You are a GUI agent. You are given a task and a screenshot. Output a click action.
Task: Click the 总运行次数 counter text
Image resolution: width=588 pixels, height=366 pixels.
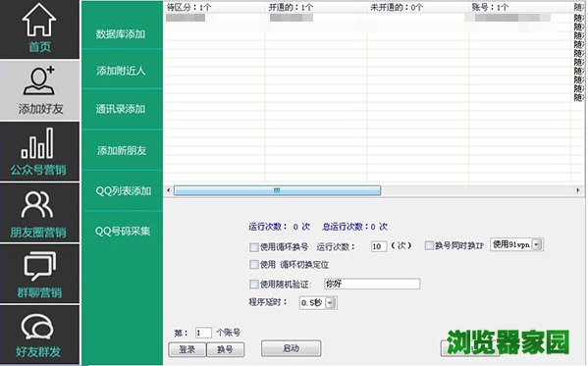point(354,227)
